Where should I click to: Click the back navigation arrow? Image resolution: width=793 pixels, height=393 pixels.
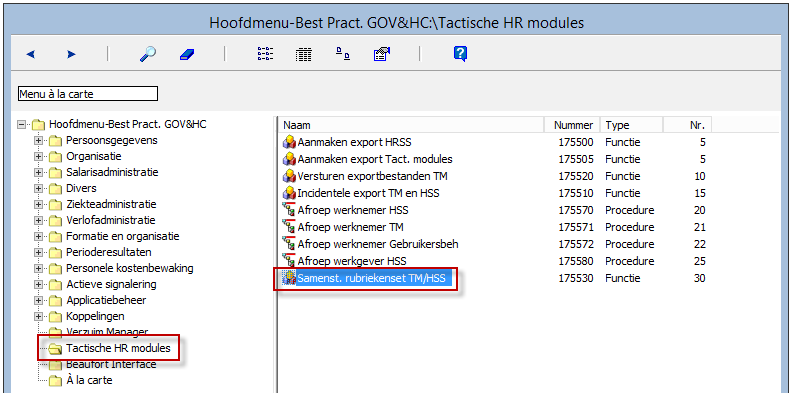click(x=30, y=54)
